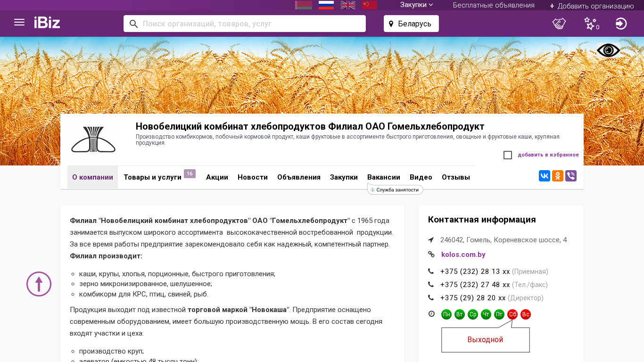The width and height of the screenshot is (644, 362).
Task: Switch to the company Закупки tab
Action: 344,177
